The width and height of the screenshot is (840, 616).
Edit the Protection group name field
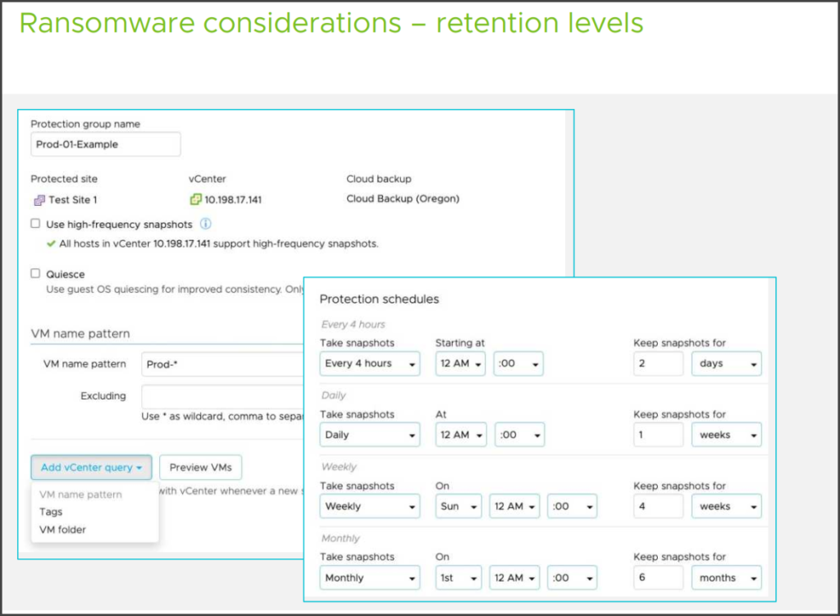click(105, 144)
